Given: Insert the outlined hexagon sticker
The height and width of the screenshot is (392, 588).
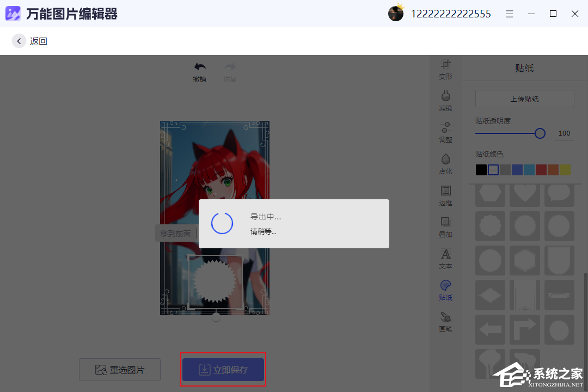Looking at the screenshot, I should [x=525, y=261].
